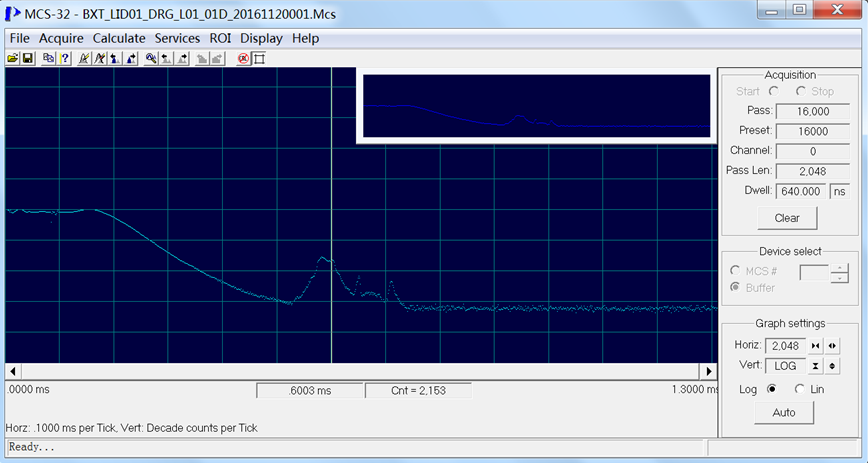Click the marker time readout .6003 ms
The height and width of the screenshot is (463, 868).
[309, 390]
